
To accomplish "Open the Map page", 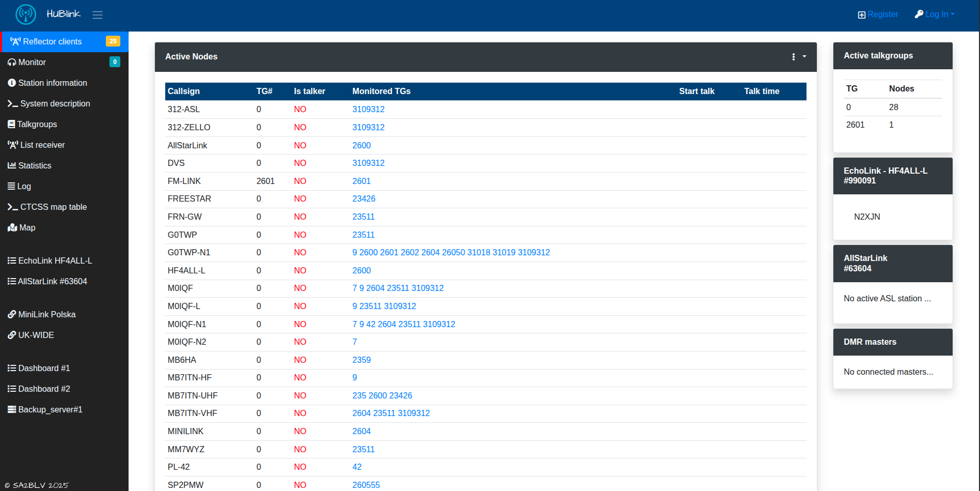I will pyautogui.click(x=27, y=227).
